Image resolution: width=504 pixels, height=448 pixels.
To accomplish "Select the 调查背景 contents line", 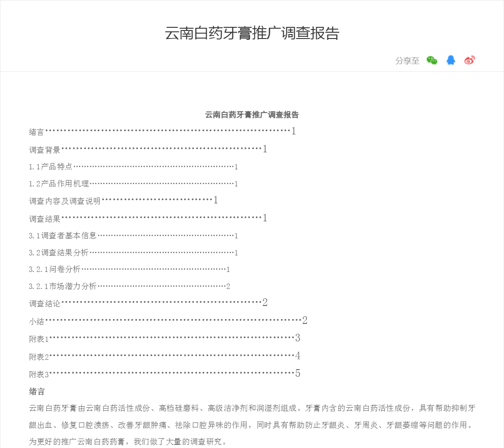I will [148, 149].
